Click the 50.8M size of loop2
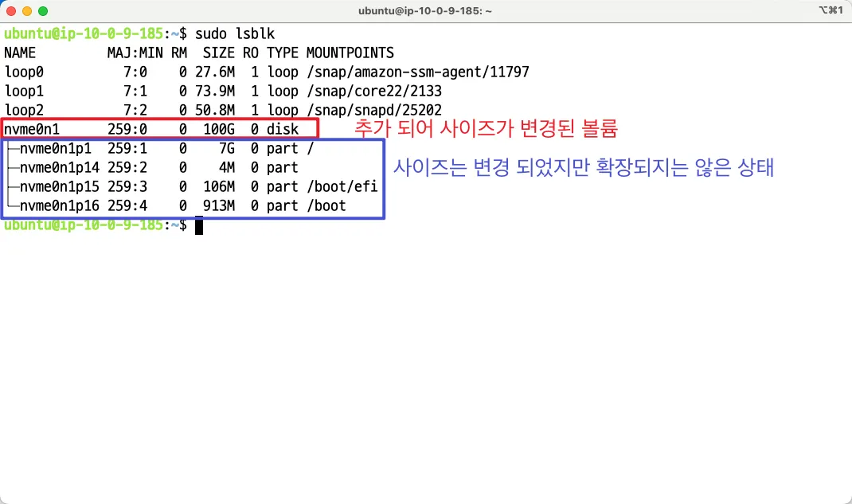 coord(215,110)
